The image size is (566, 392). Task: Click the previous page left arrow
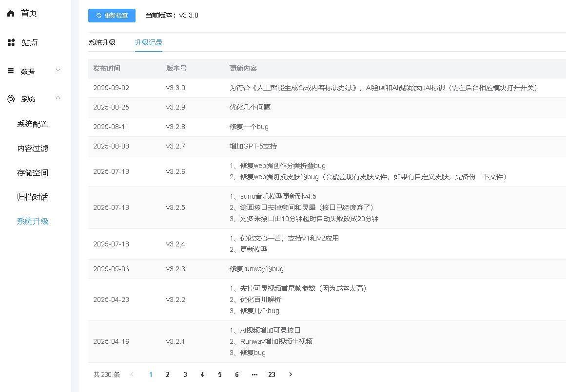click(x=132, y=374)
